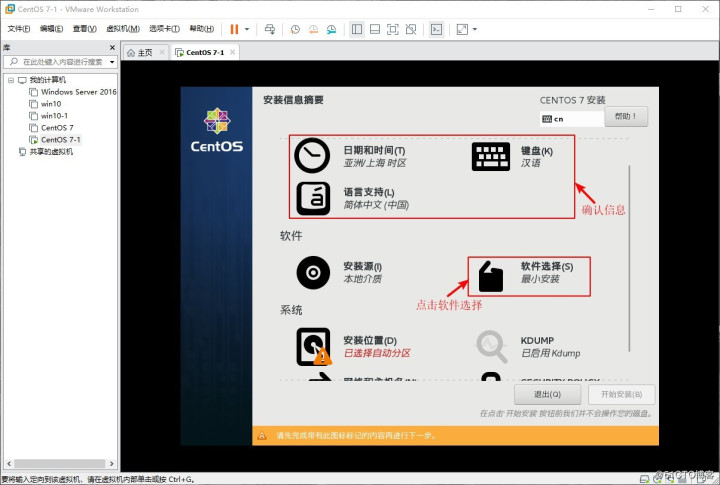Click the take snapshot clock icon

tap(295, 29)
